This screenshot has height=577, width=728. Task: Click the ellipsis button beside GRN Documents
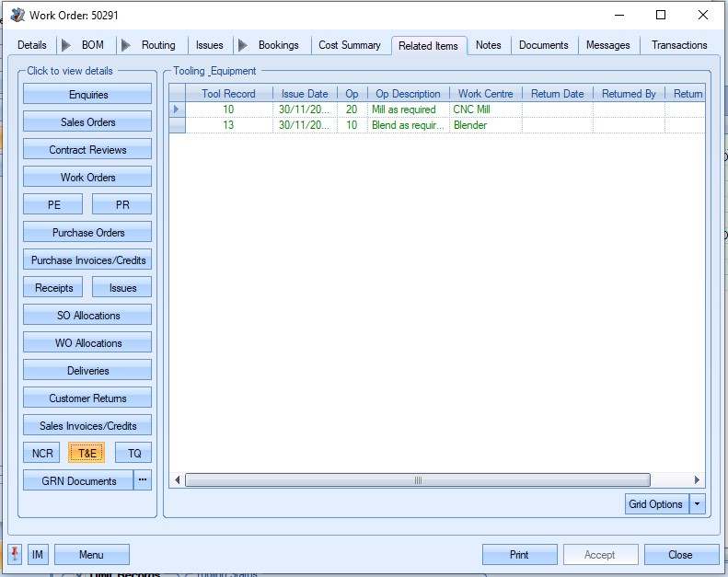[x=143, y=480]
